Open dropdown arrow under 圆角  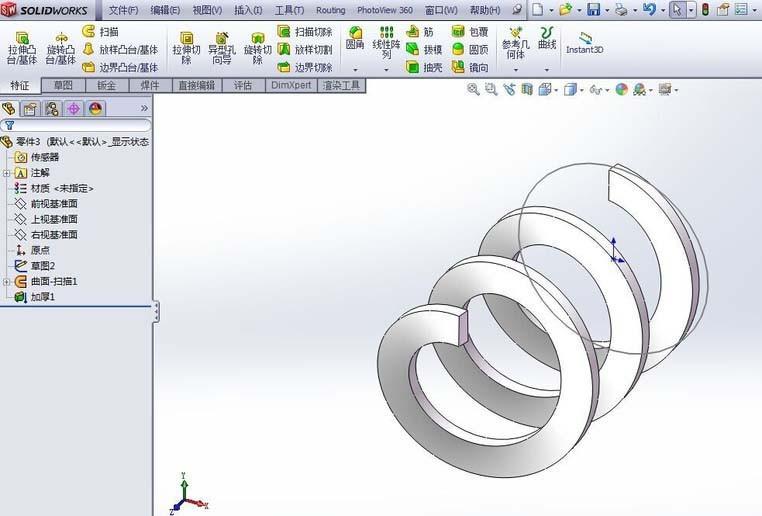pyautogui.click(x=355, y=70)
